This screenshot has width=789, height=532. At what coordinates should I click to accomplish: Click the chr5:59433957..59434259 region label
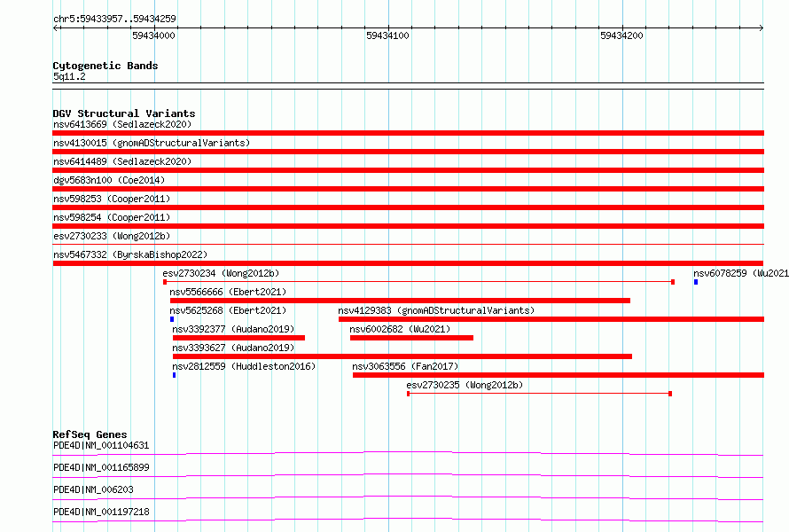114,19
